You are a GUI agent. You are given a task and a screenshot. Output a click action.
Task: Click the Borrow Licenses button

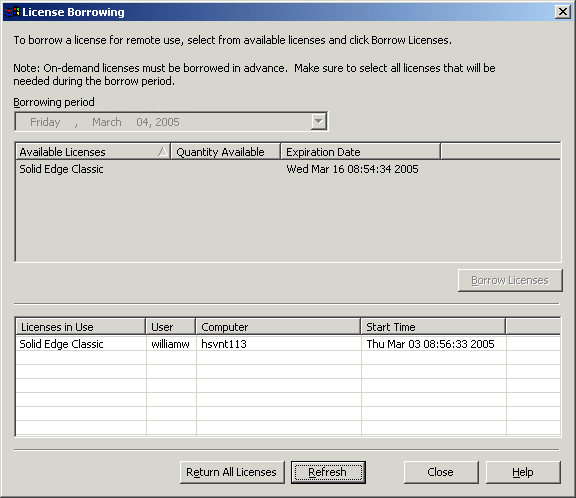click(x=510, y=281)
